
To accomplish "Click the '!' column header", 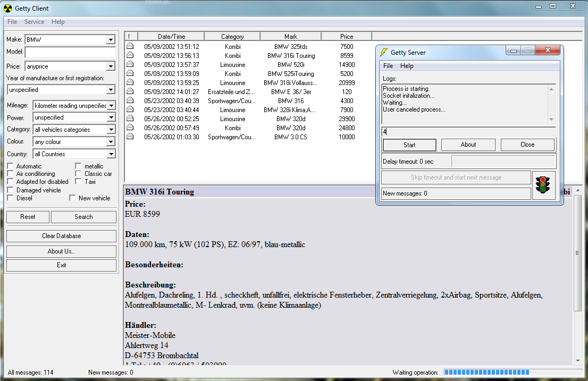I will [131, 36].
